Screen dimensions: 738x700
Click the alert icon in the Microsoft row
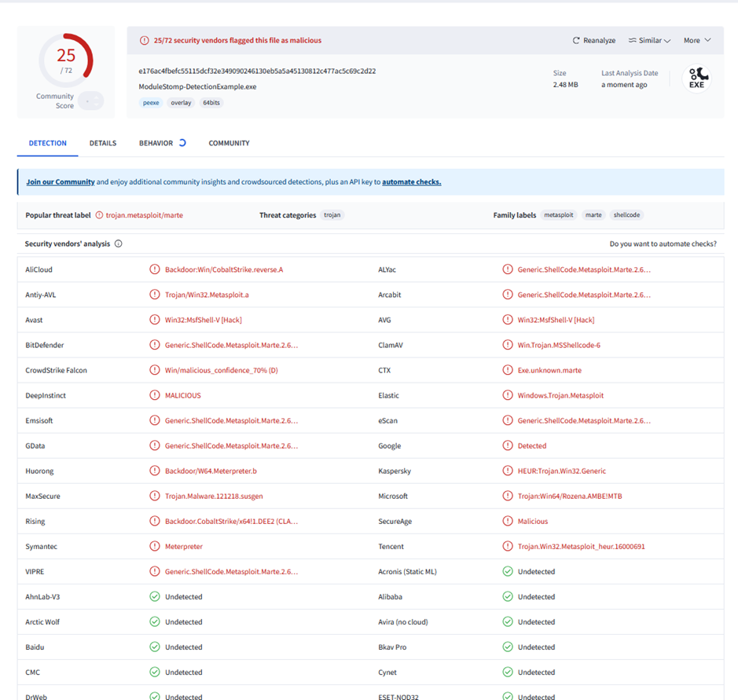click(x=508, y=497)
